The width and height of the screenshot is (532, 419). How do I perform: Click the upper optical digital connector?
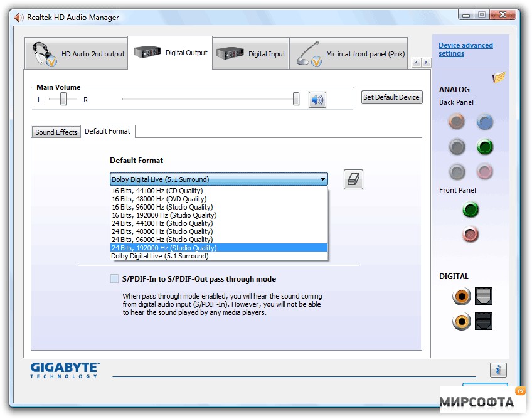(484, 296)
